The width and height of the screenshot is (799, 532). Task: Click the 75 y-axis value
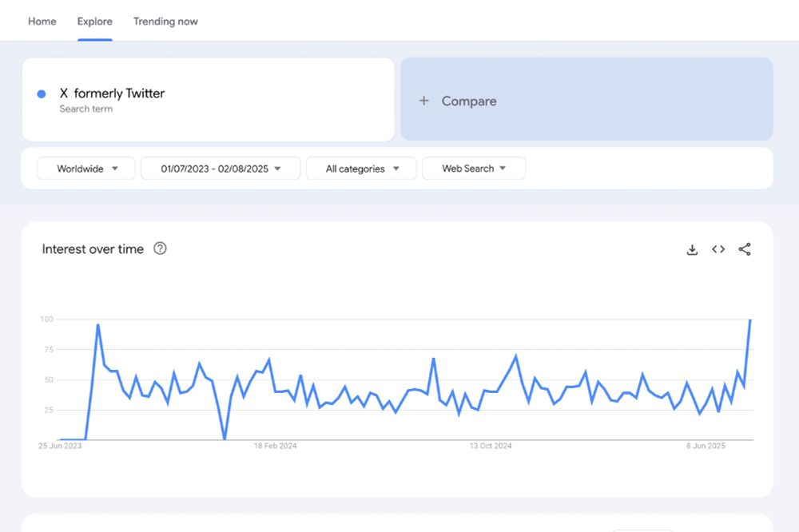(49, 350)
